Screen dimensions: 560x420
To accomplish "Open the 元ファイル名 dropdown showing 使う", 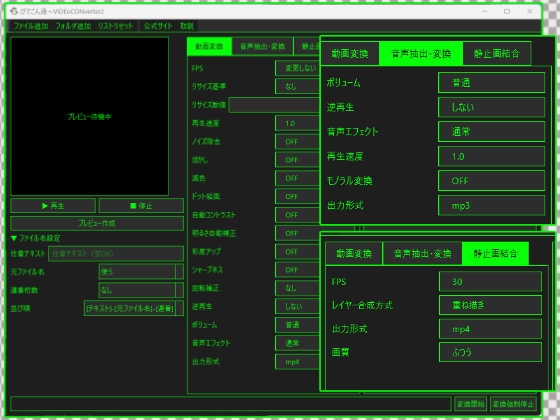I will [141, 272].
